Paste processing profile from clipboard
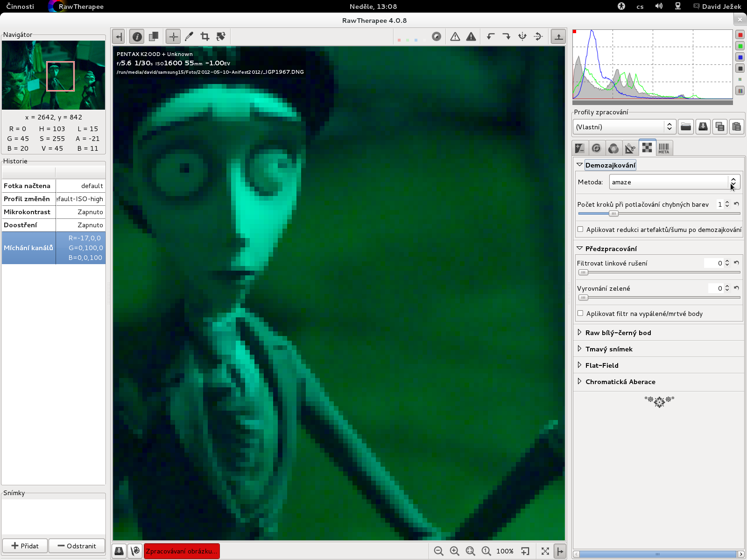 [x=737, y=127]
